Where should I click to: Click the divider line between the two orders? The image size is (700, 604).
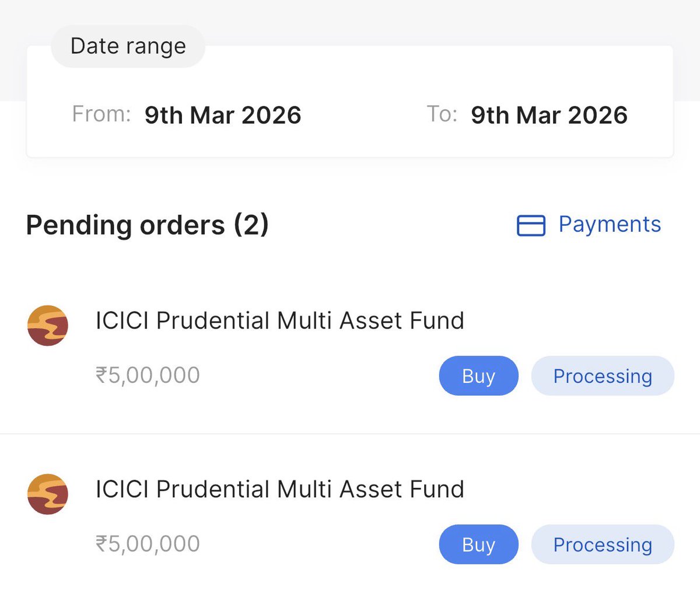(350, 434)
